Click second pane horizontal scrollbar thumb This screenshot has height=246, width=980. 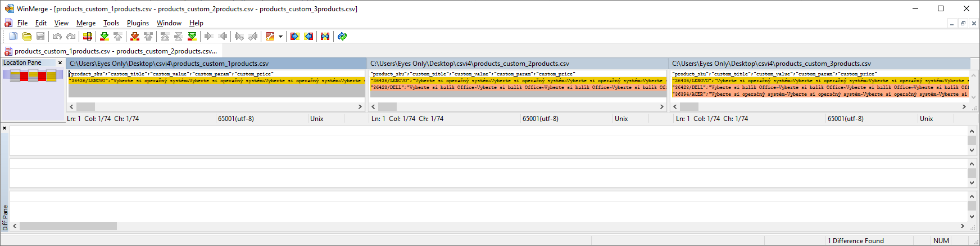pos(387,106)
